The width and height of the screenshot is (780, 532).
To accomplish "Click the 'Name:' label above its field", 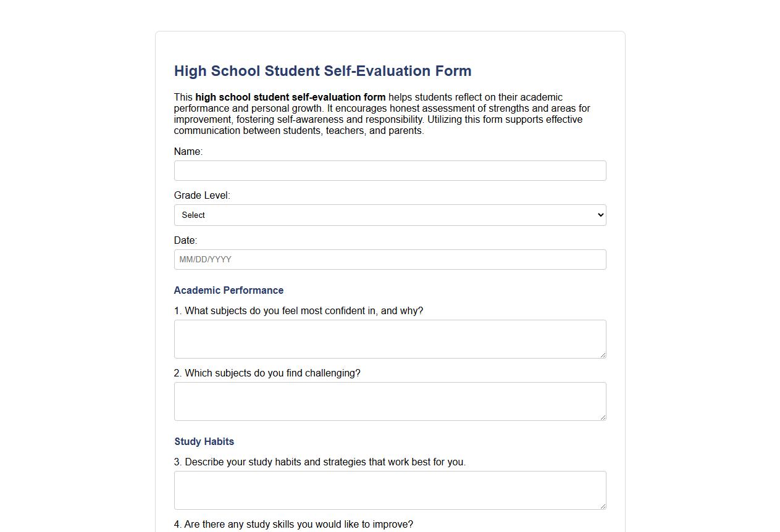I will click(x=188, y=151).
